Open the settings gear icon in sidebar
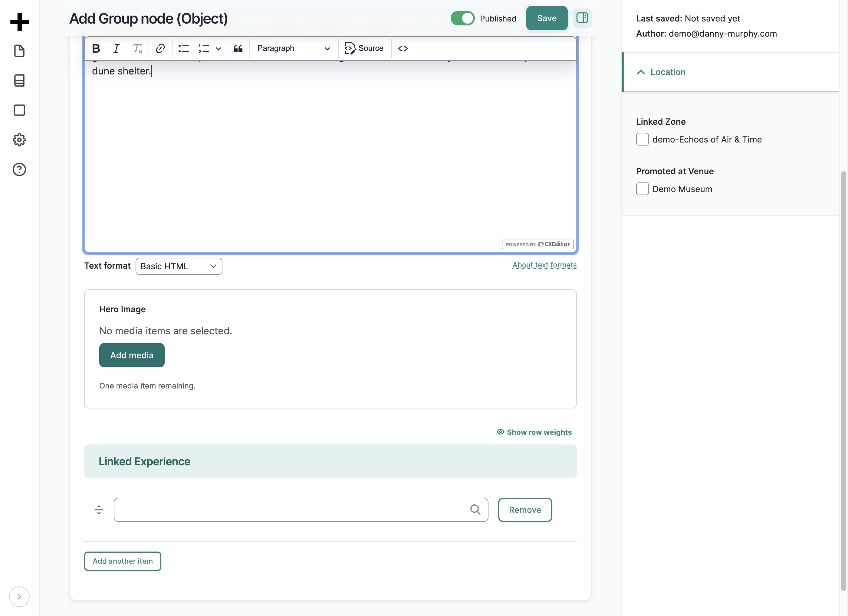This screenshot has width=848, height=616. click(19, 140)
